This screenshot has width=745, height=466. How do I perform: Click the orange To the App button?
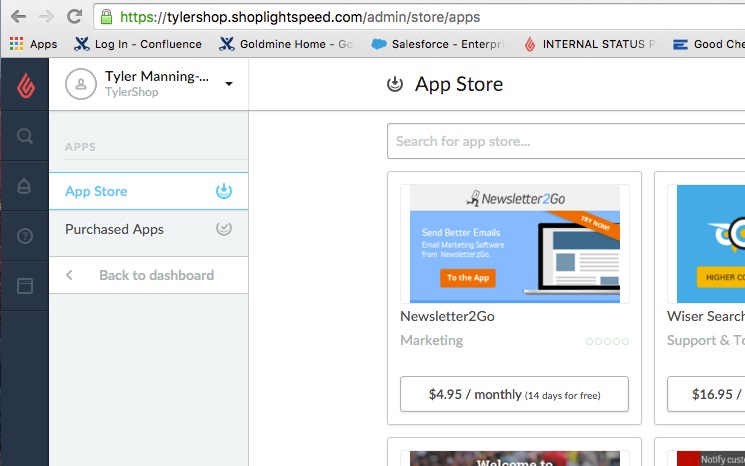[468, 278]
